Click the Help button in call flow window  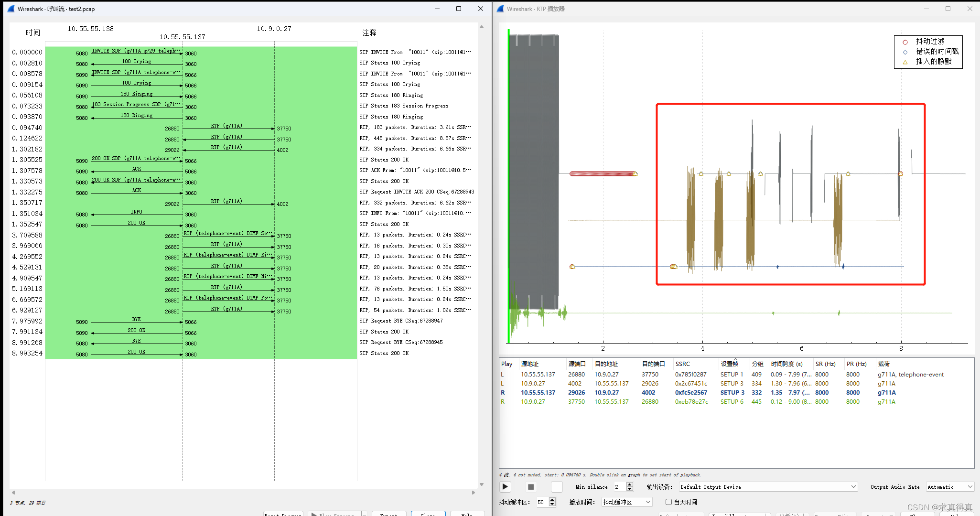click(x=467, y=515)
